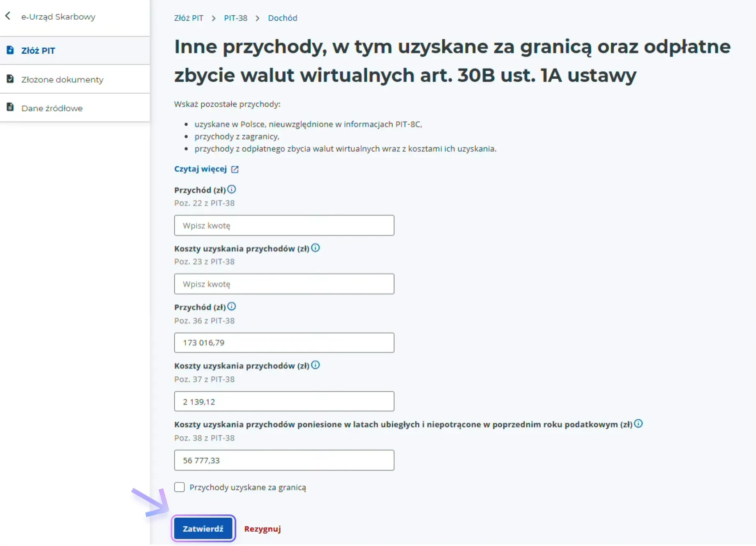Click the Złożone dokumenty sidebar icon
The height and width of the screenshot is (546, 756).
click(10, 79)
